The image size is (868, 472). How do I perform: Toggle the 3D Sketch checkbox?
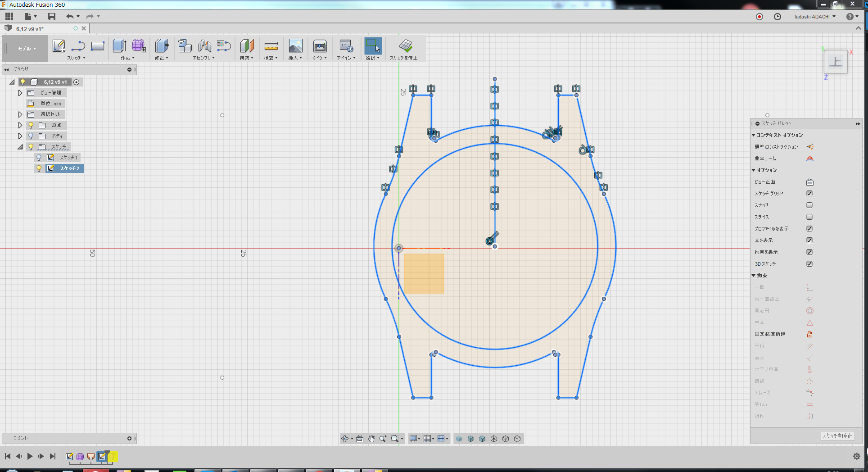click(x=809, y=264)
